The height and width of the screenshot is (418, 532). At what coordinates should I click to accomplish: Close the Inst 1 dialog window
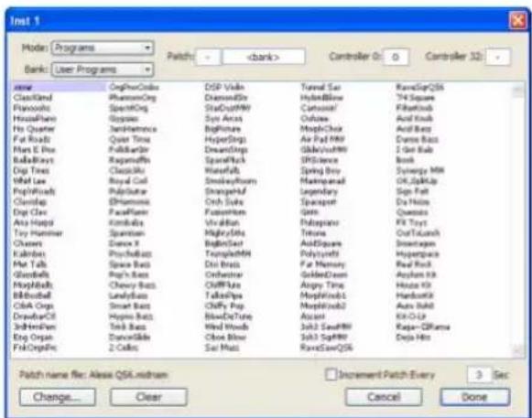(517, 21)
